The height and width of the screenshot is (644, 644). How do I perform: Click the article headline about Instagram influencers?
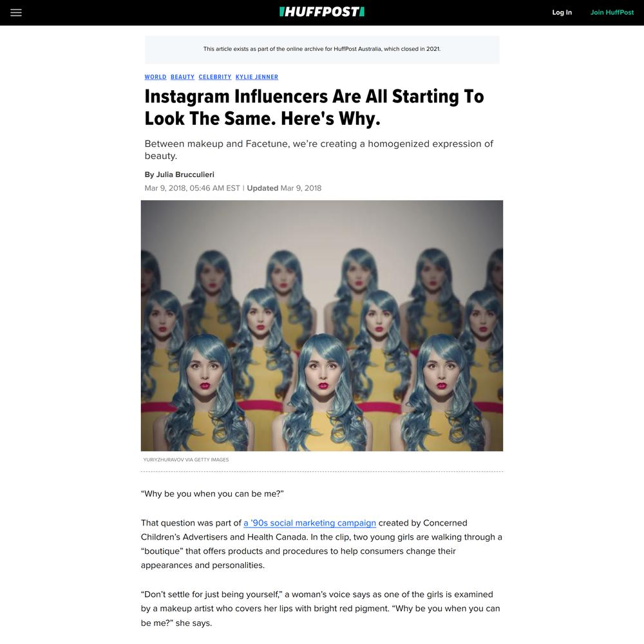pyautogui.click(x=314, y=107)
